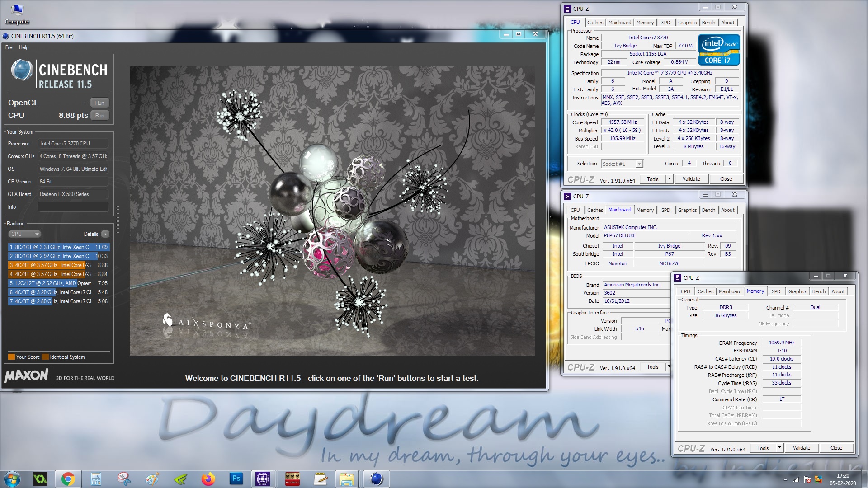Open the Paint taskbar icon
The image size is (868, 488).
click(152, 479)
